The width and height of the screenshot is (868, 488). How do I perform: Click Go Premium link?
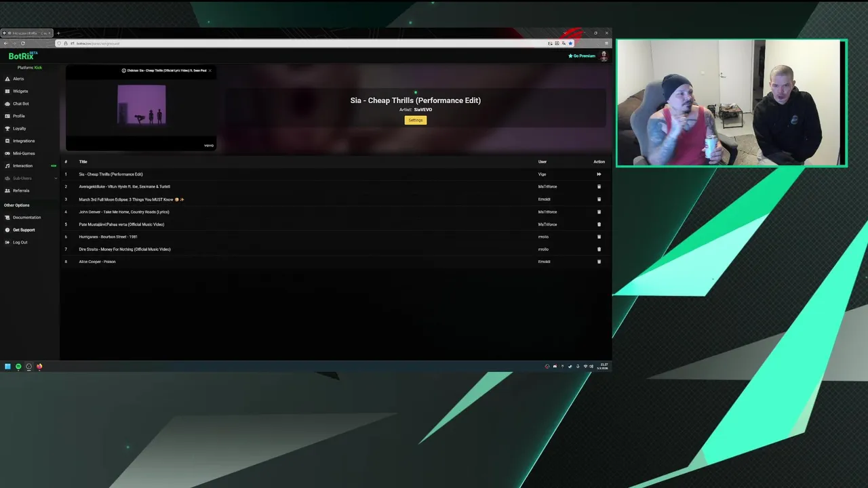[582, 56]
